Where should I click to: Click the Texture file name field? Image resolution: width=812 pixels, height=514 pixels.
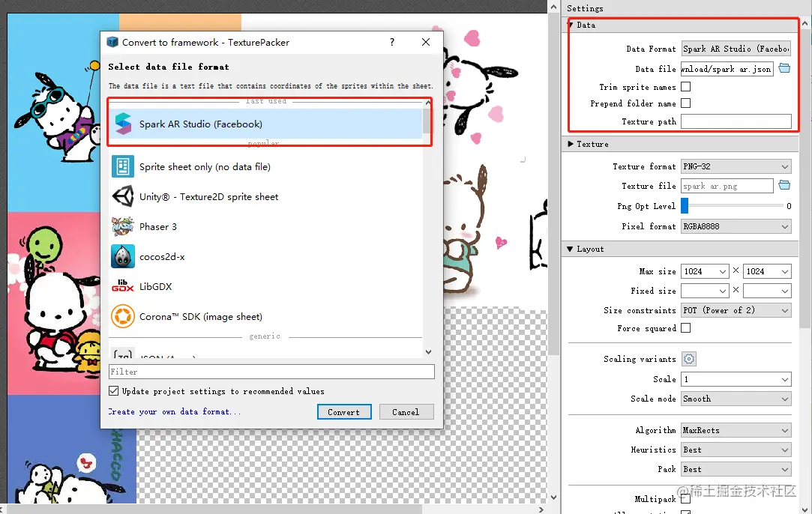click(727, 186)
